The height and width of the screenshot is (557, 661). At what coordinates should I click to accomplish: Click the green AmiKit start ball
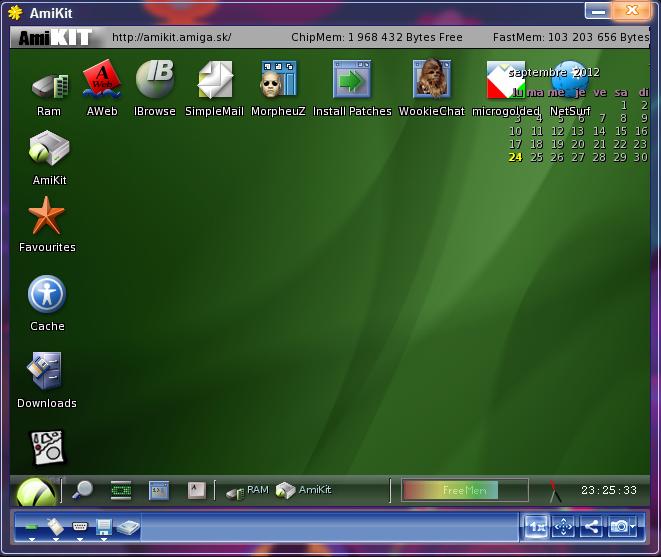point(36,492)
